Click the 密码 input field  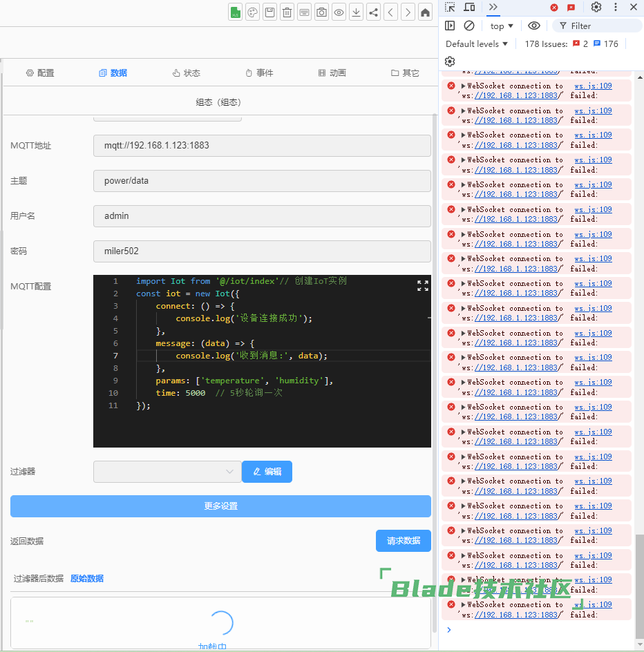262,251
